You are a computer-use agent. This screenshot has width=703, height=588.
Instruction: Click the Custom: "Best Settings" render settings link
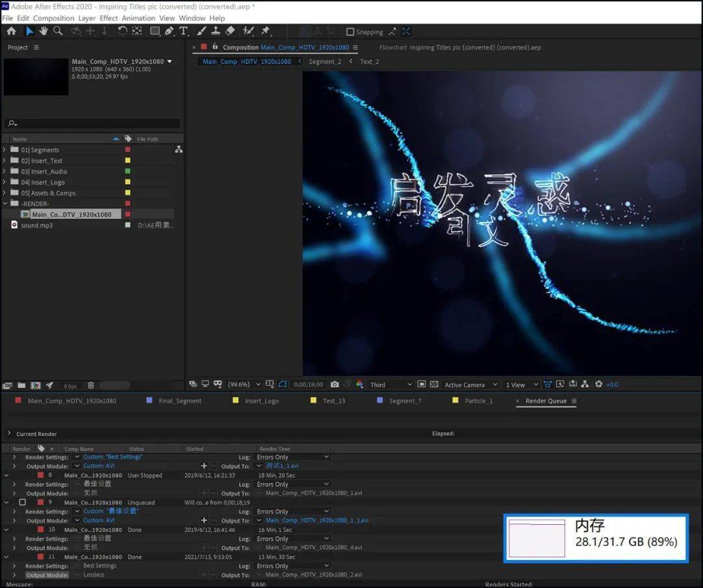113,457
